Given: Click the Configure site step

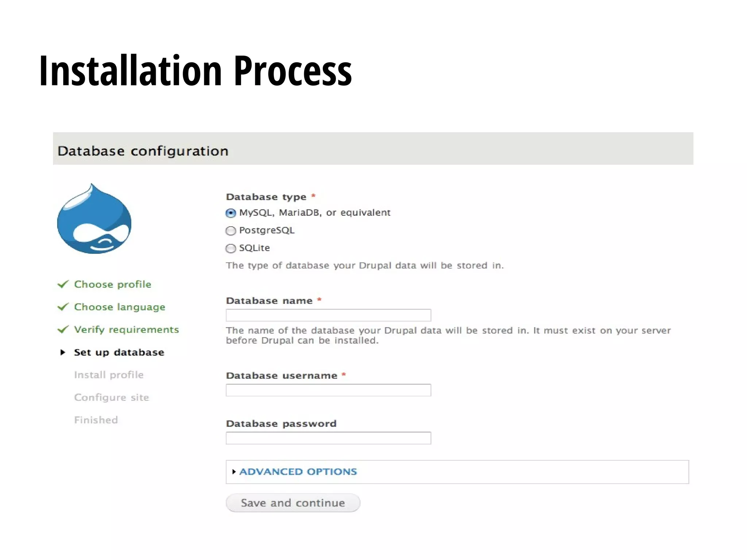Looking at the screenshot, I should pos(112,397).
